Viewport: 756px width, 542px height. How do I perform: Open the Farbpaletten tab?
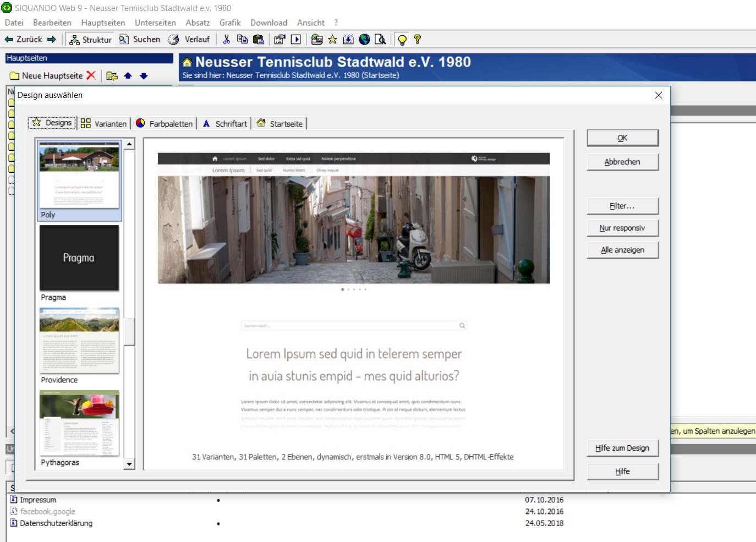pos(165,124)
